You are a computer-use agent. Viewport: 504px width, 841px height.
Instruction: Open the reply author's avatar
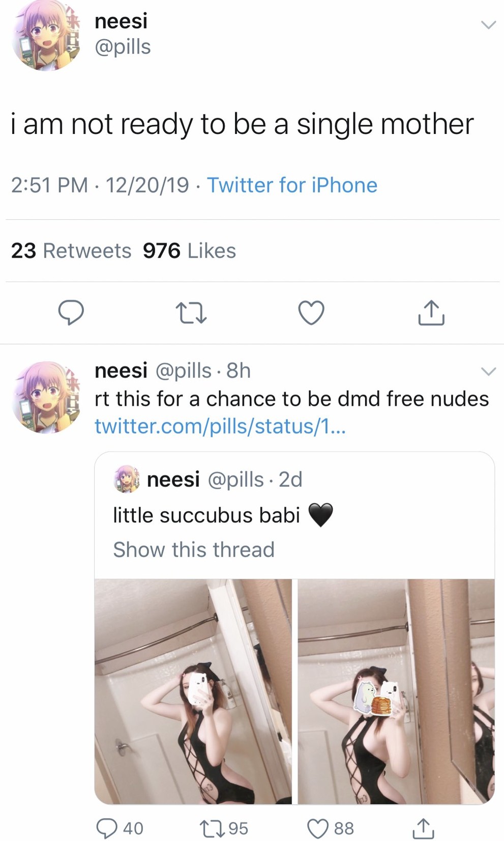coord(46,398)
